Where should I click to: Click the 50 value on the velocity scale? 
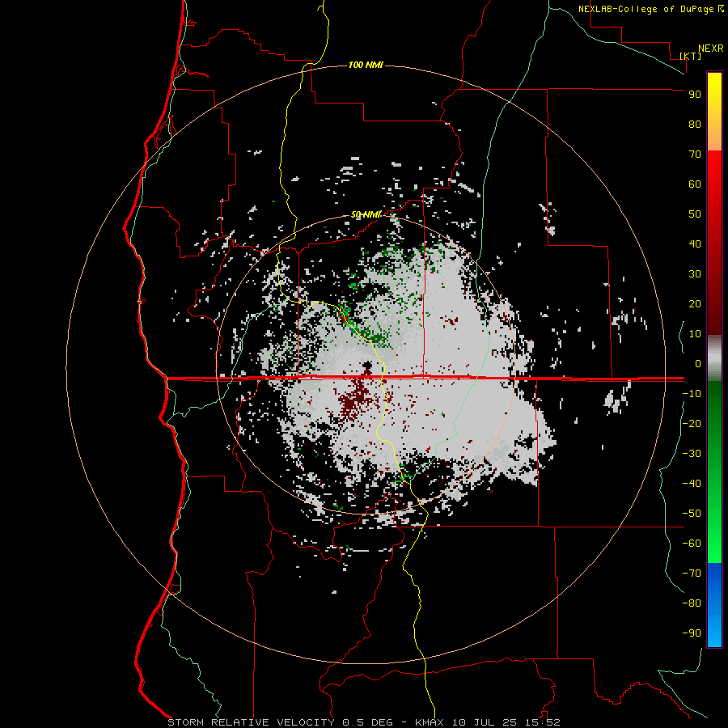(695, 214)
